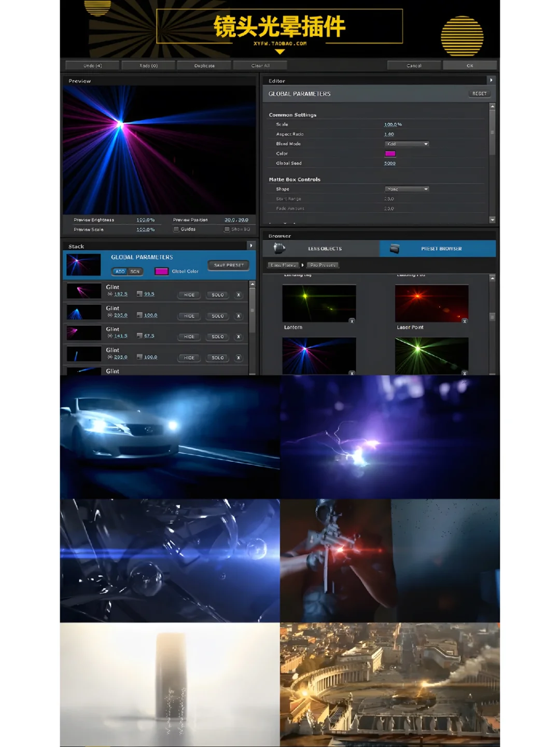The width and height of the screenshot is (560, 747).
Task: Click scale square icon beside 99.5
Action: click(139, 294)
